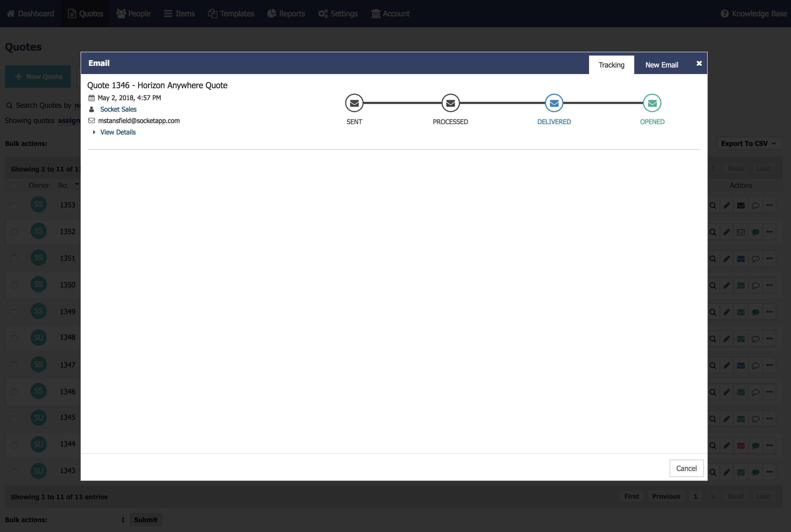Click the Submit button beside Bulk actions
Screen dimensions: 791x532
click(x=146, y=520)
